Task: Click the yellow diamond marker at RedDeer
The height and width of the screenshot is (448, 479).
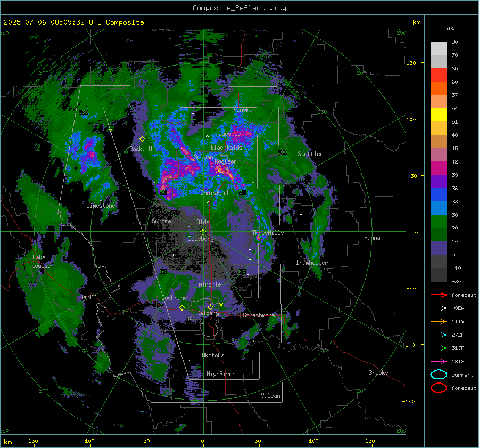Action: point(219,173)
